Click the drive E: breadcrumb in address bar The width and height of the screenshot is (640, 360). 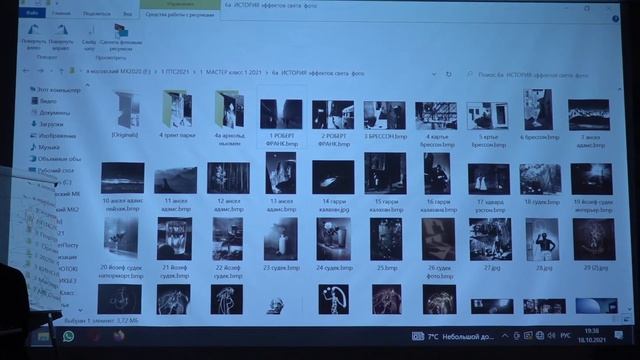click(x=118, y=71)
